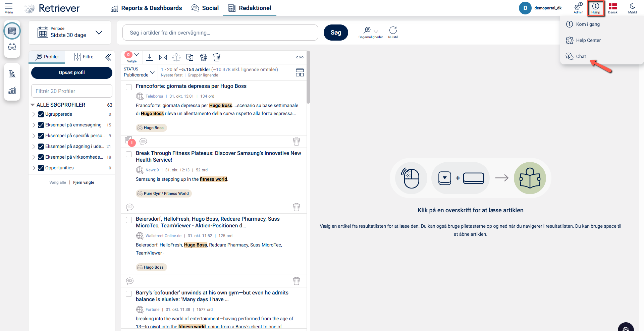The height and width of the screenshot is (331, 644).
Task: Select the Francoforte article checkbox
Action: click(129, 87)
